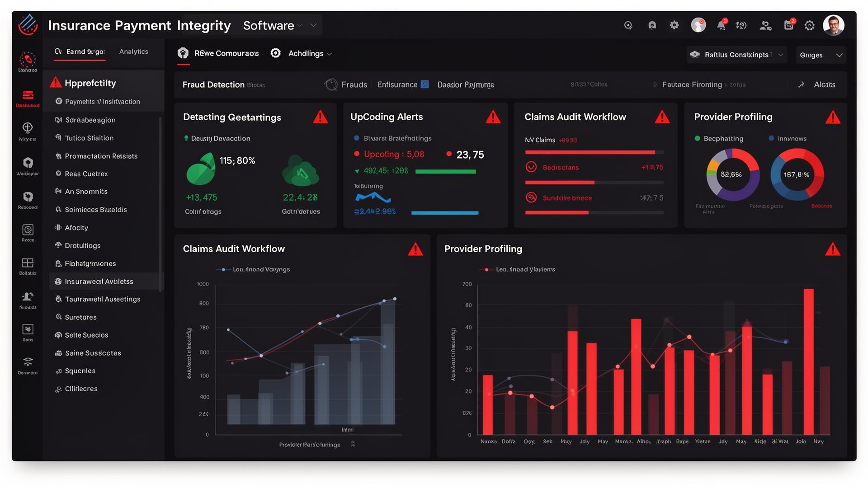Click the Bedisctans check circle icon
This screenshot has width=868, height=488.
(x=531, y=167)
